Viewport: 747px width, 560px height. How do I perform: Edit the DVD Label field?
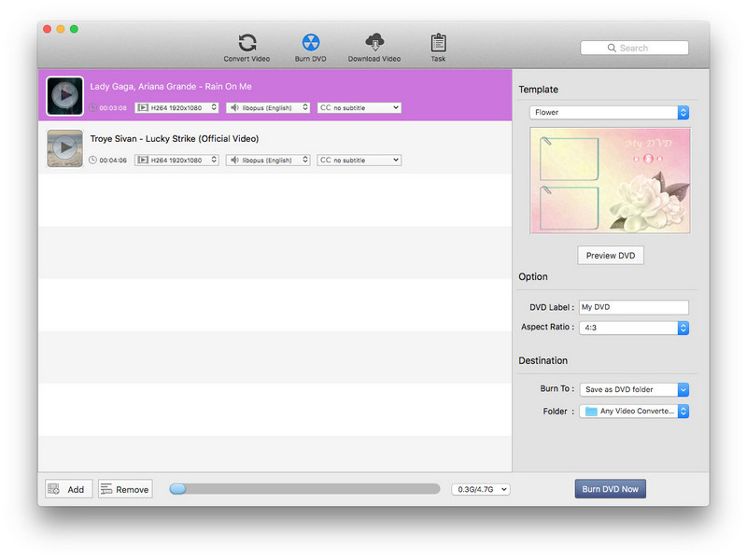point(634,307)
